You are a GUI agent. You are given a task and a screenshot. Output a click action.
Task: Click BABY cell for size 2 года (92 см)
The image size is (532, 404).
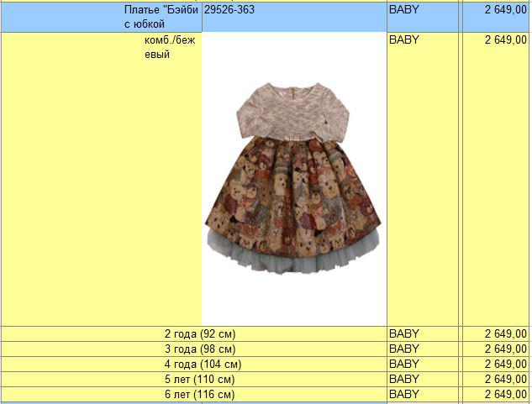coord(404,333)
